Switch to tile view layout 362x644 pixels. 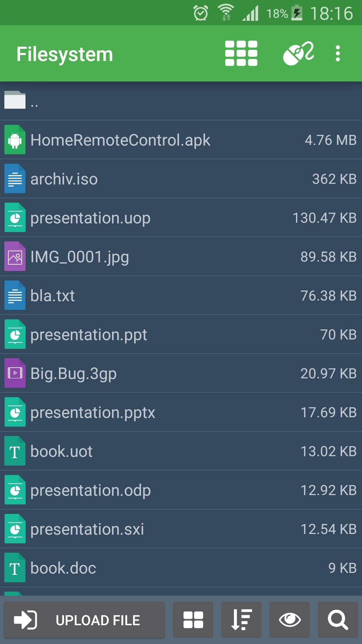tap(193, 620)
